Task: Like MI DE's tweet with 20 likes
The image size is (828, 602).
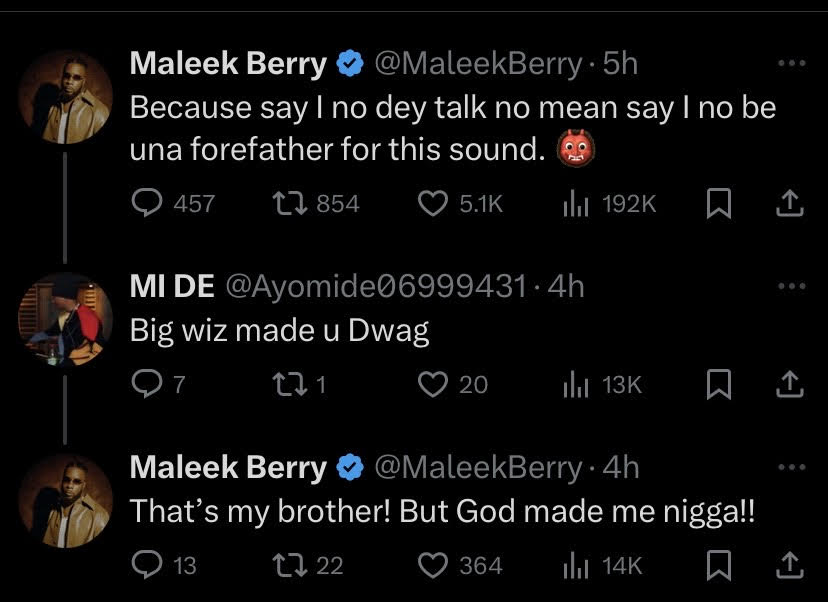Action: point(432,384)
